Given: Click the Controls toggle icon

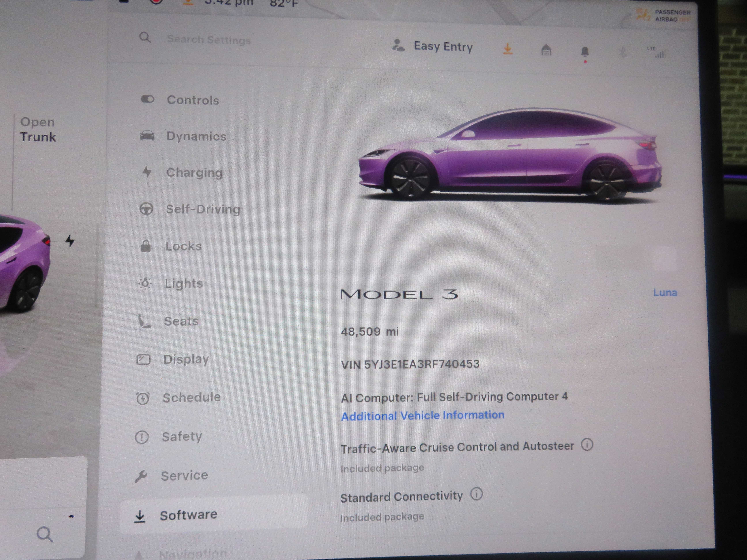Looking at the screenshot, I should (148, 99).
